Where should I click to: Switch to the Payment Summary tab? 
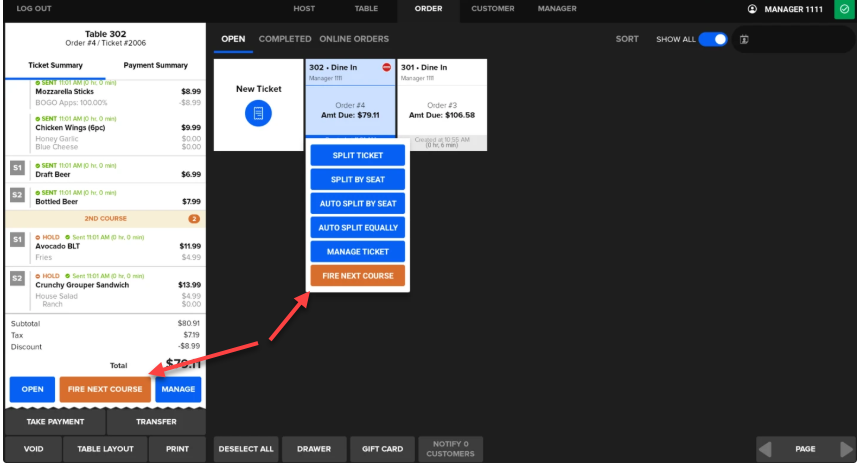click(155, 66)
